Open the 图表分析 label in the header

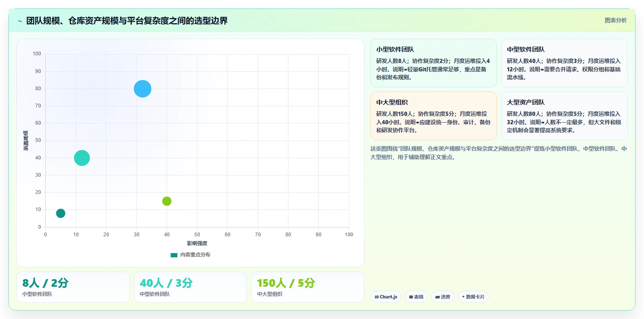click(615, 21)
